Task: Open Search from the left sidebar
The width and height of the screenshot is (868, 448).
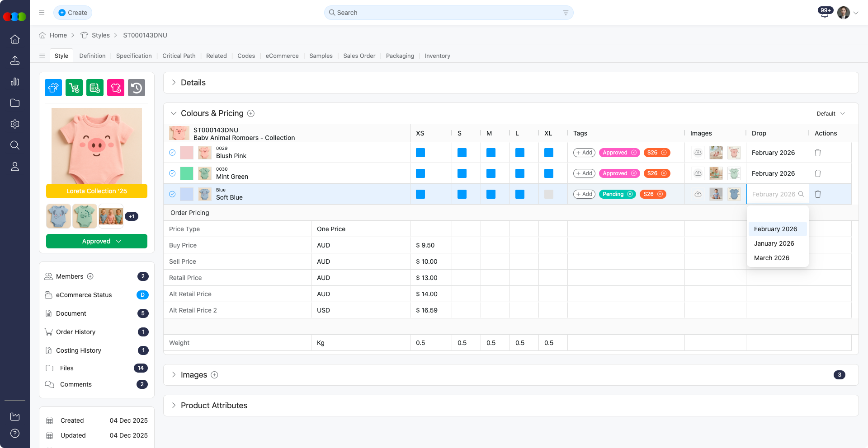Action: [15, 145]
